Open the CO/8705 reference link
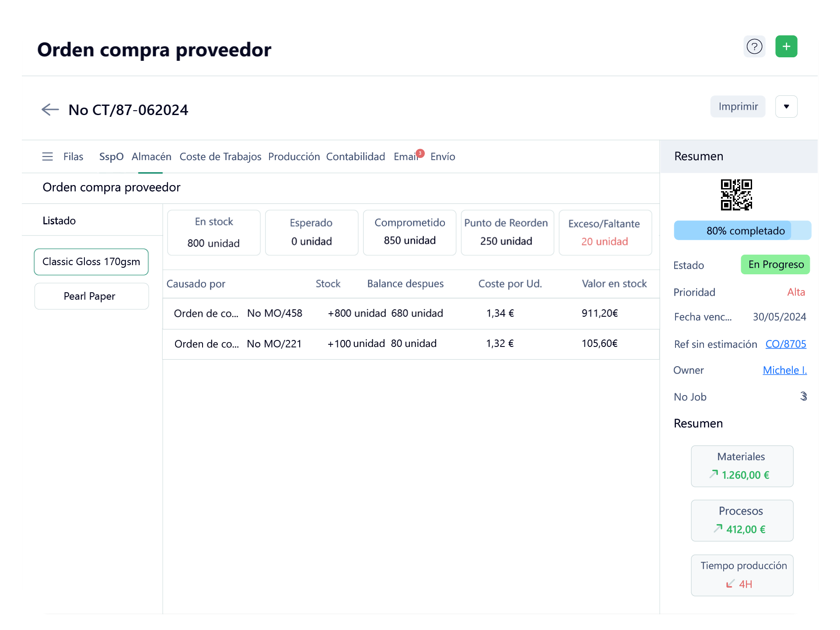Viewport: 840px width, 630px height. [785, 344]
